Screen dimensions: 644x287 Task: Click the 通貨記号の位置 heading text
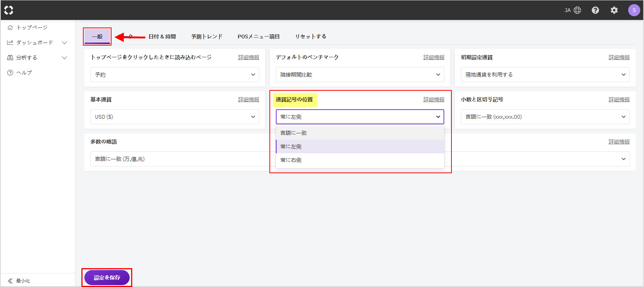294,99
